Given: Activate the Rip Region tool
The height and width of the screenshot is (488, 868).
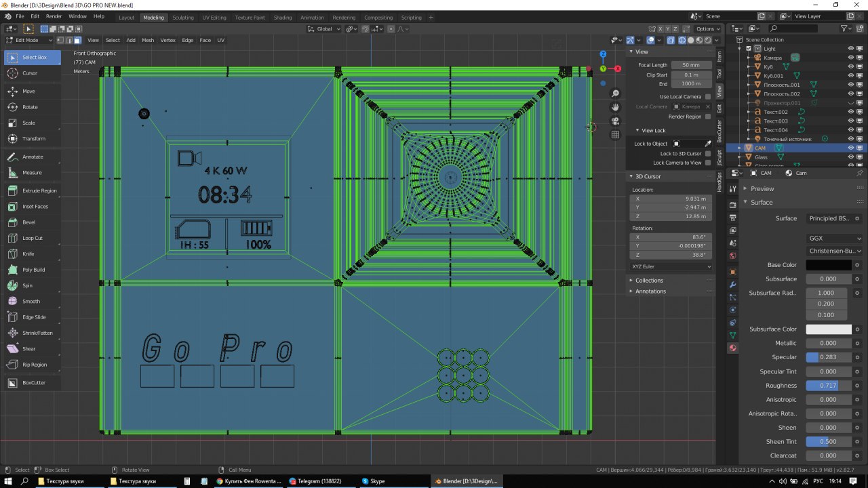Looking at the screenshot, I should pos(32,365).
